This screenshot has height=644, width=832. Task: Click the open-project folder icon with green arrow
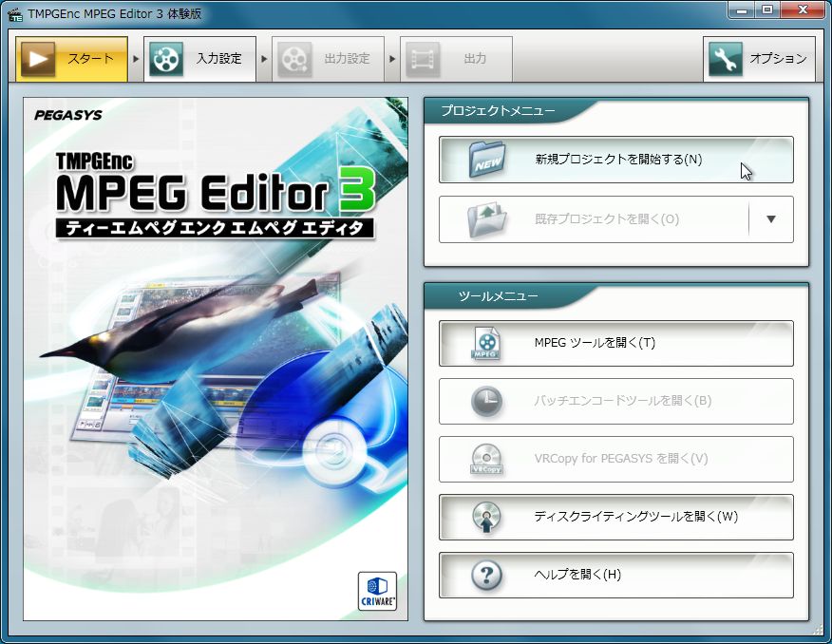click(x=486, y=219)
